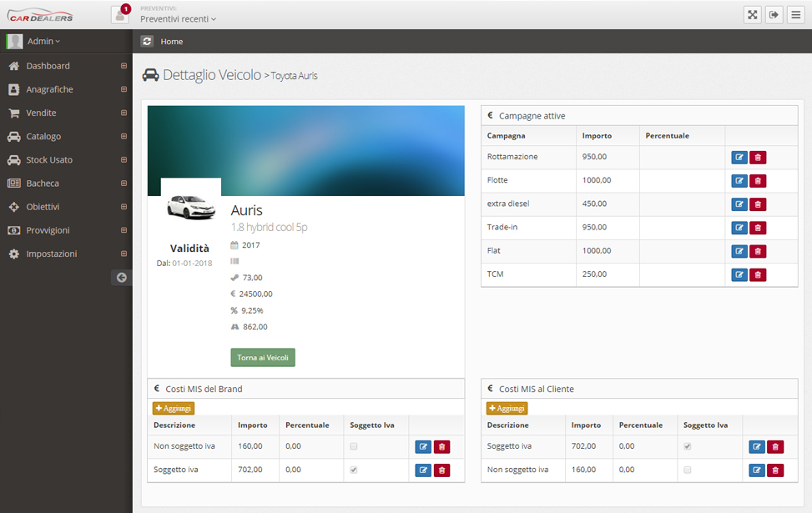812x513 pixels.
Task: Delete Cliente cost 'Non soggetto iva' row
Action: point(775,470)
